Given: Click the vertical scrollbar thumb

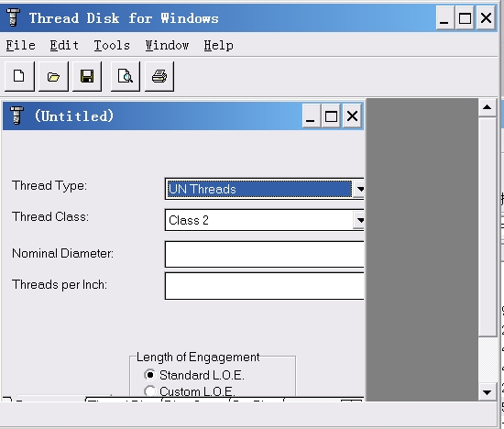Looking at the screenshot, I should pyautogui.click(x=487, y=227).
